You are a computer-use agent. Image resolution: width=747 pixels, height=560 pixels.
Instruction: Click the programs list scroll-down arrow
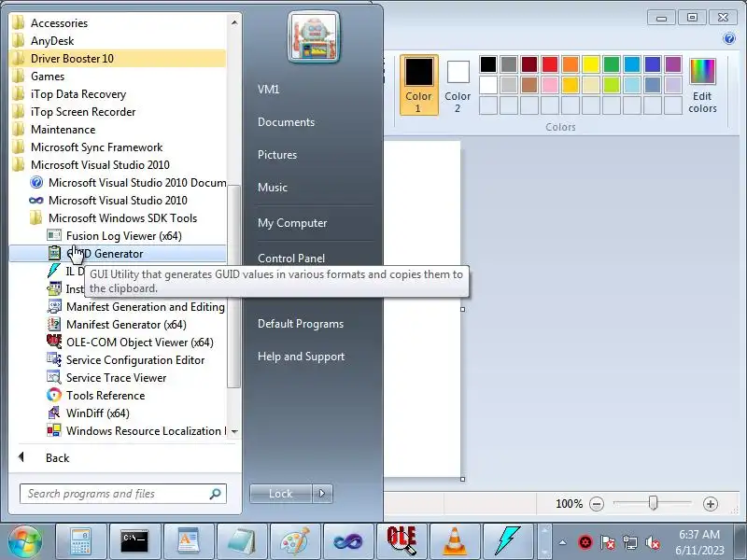pos(234,431)
